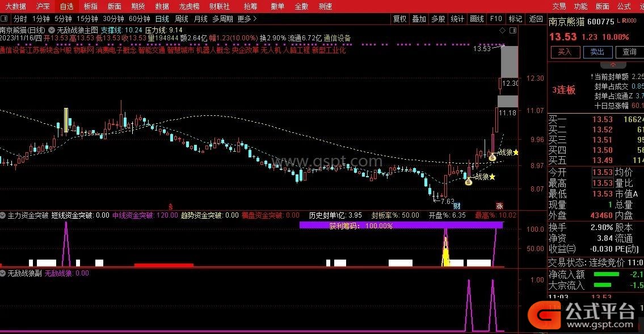Open the 板指 menu
Screen dimensions: 644x334
click(x=90, y=6)
